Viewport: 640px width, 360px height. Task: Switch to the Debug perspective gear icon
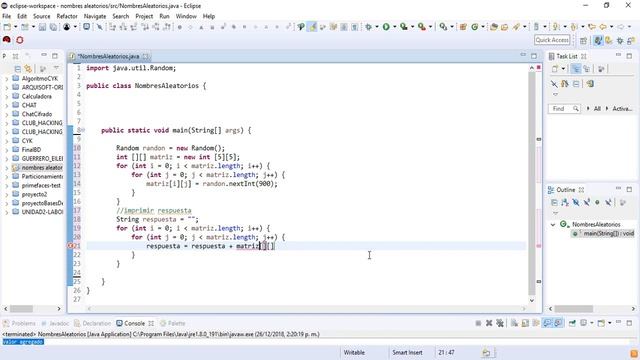point(620,40)
